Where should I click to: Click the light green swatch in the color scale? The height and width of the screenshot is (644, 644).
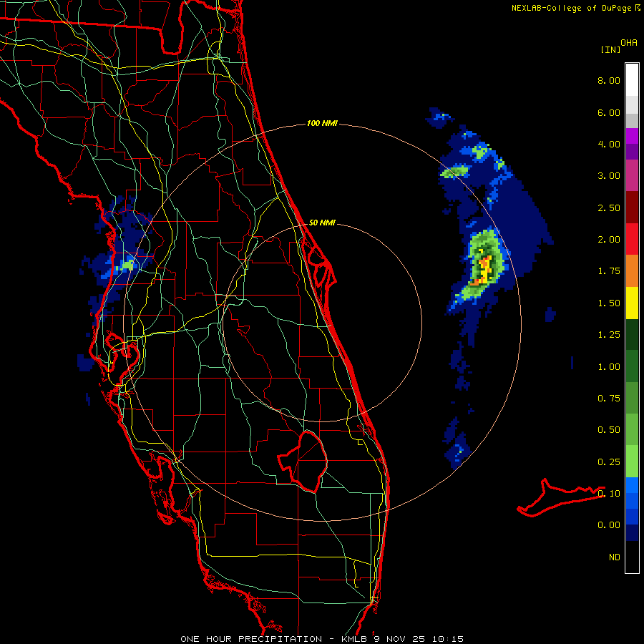[x=632, y=462]
